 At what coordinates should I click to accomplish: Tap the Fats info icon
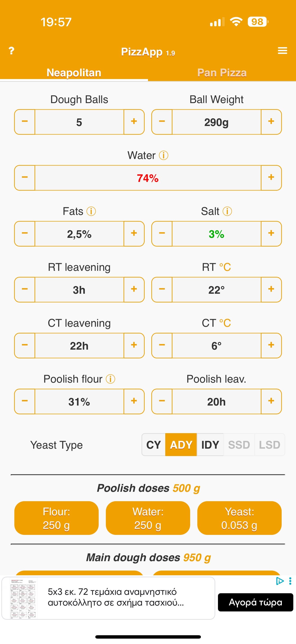[91, 212]
